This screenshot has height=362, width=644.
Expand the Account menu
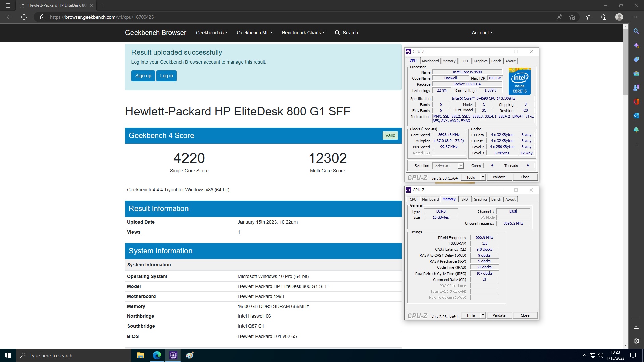(x=482, y=33)
